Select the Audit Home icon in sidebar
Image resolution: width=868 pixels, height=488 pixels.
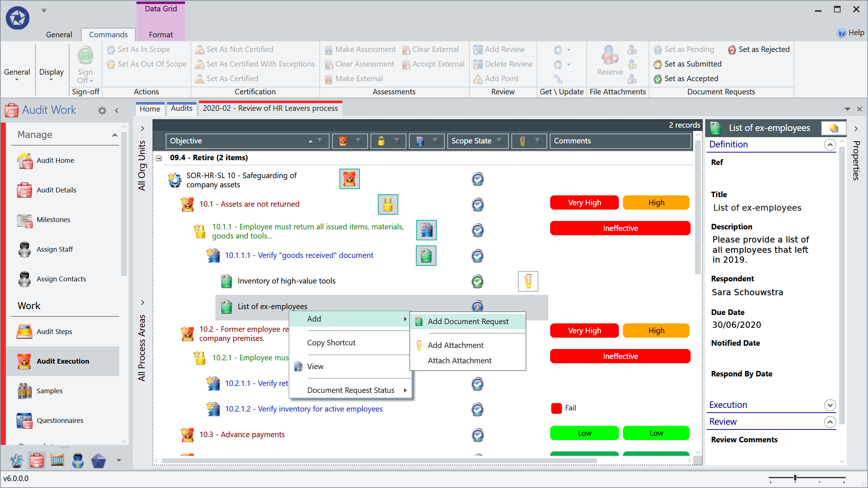point(25,160)
